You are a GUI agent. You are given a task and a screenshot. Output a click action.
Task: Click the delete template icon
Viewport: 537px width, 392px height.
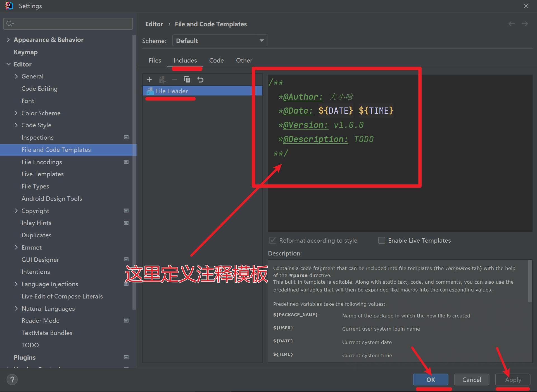175,79
